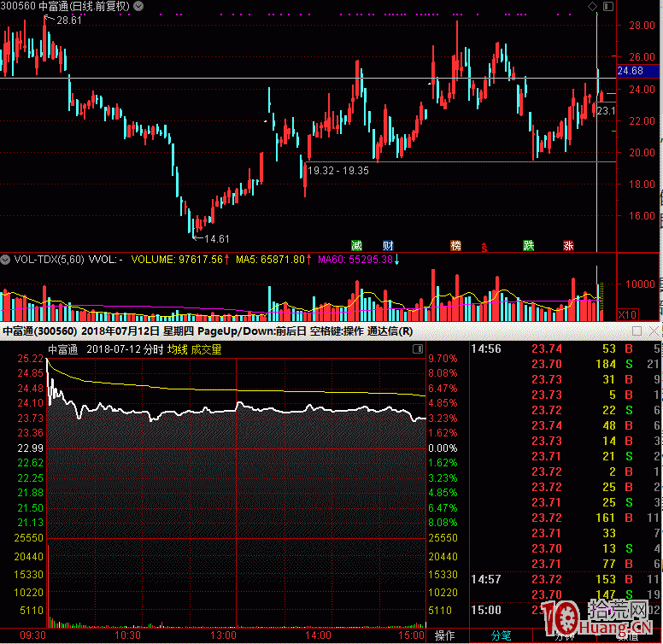663x644 pixels.
Task: Click the 28.00 price axis label
Action: (x=642, y=26)
